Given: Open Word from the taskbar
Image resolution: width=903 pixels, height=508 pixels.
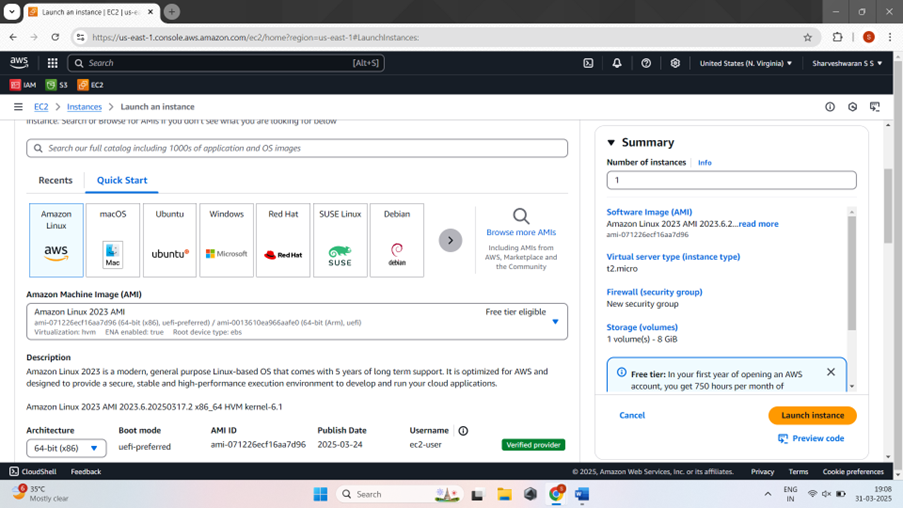Looking at the screenshot, I should pyautogui.click(x=582, y=494).
